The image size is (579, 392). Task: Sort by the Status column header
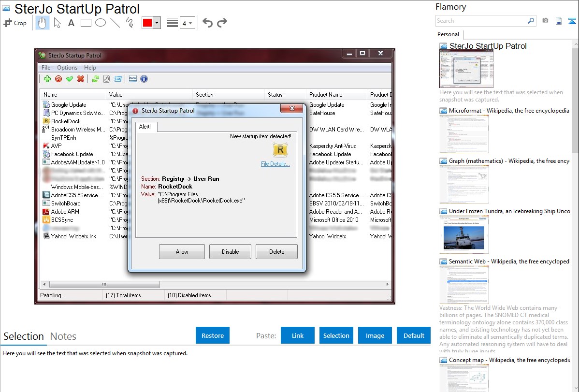(285, 95)
